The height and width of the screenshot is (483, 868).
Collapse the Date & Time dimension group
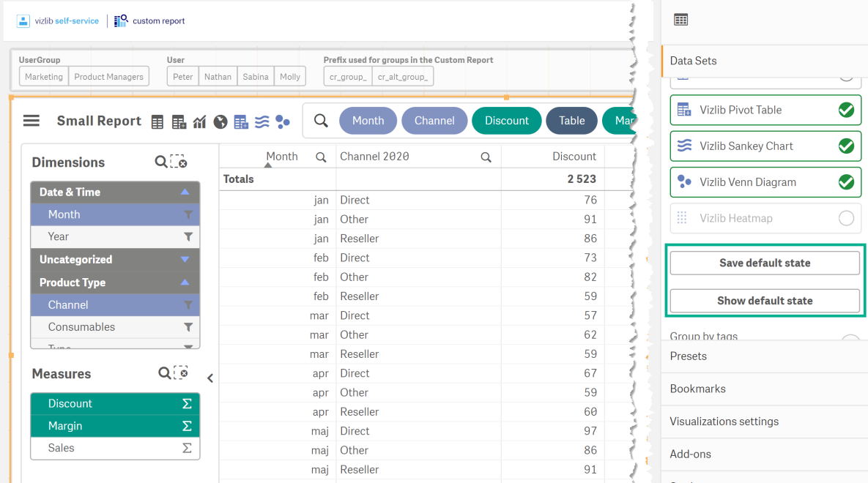point(185,192)
